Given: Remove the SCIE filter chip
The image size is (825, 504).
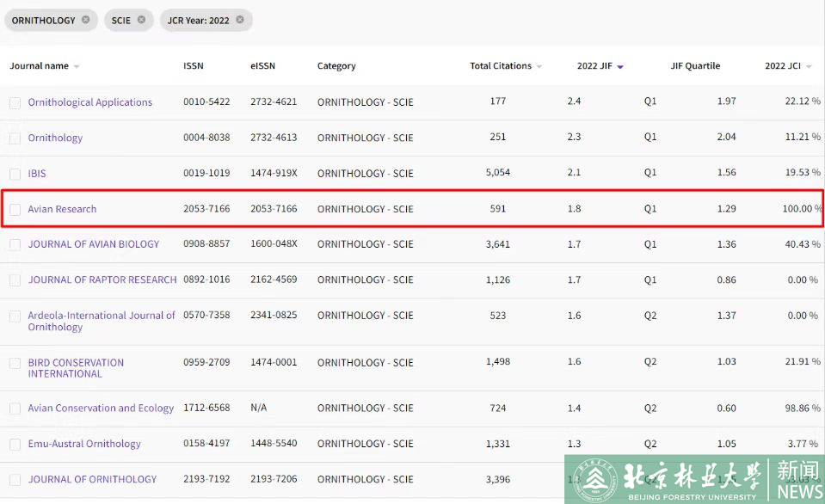Looking at the screenshot, I should (141, 20).
